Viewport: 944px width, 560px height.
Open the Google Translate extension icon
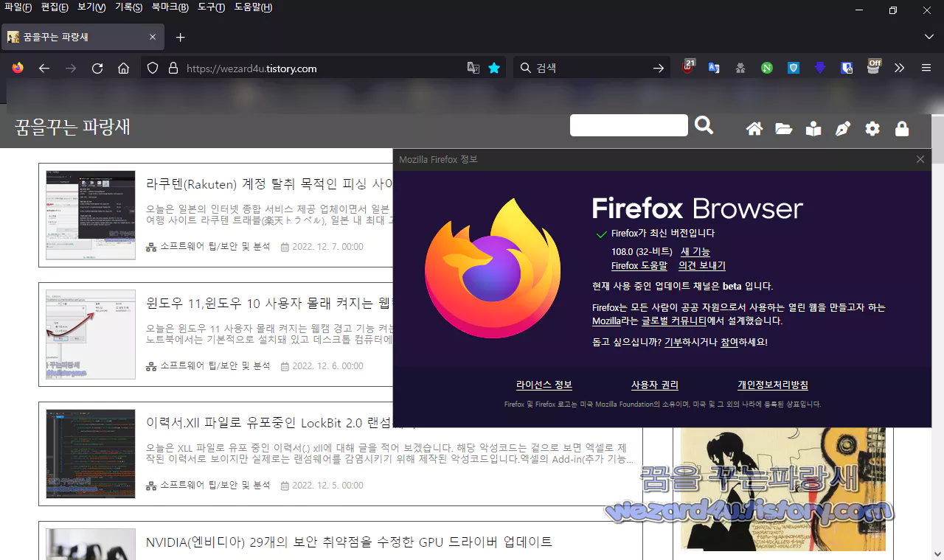714,68
